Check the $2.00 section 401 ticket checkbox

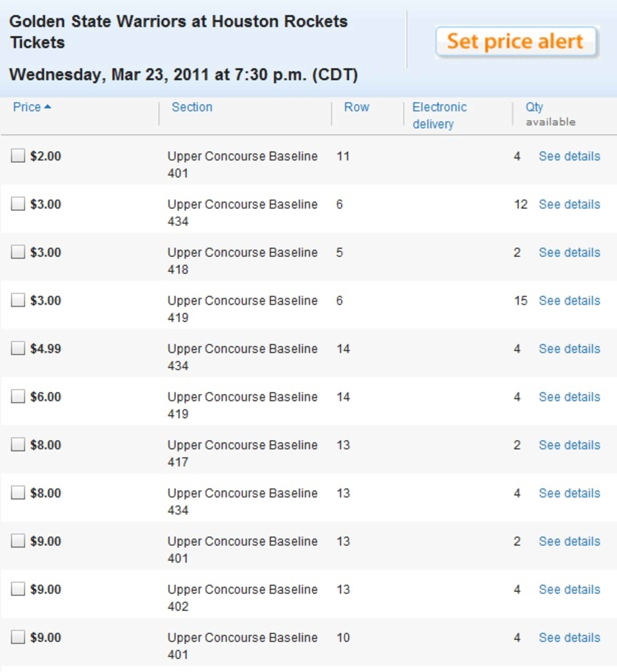click(x=18, y=156)
